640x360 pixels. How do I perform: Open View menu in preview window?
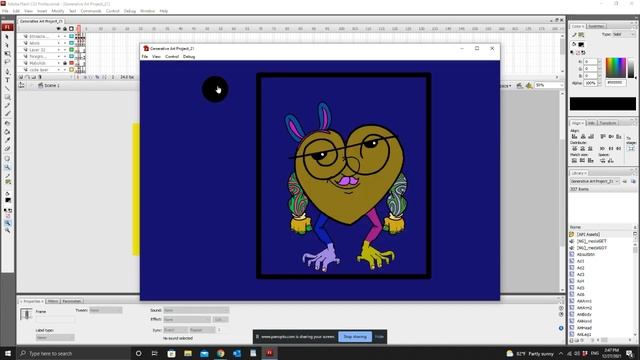point(156,57)
